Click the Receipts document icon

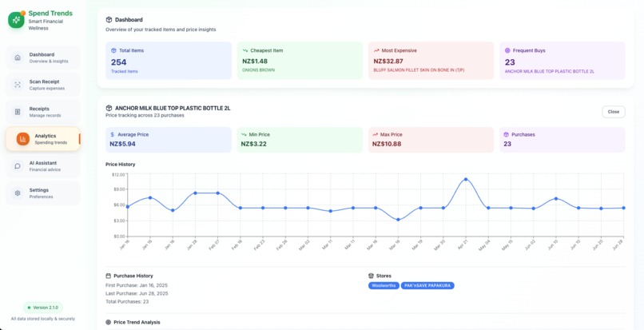(18, 112)
